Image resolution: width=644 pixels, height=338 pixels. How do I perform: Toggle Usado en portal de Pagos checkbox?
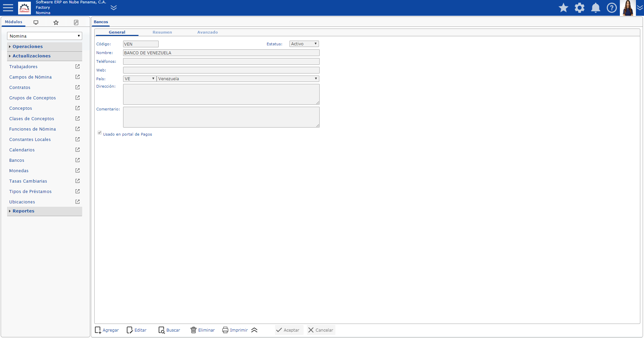(x=100, y=133)
